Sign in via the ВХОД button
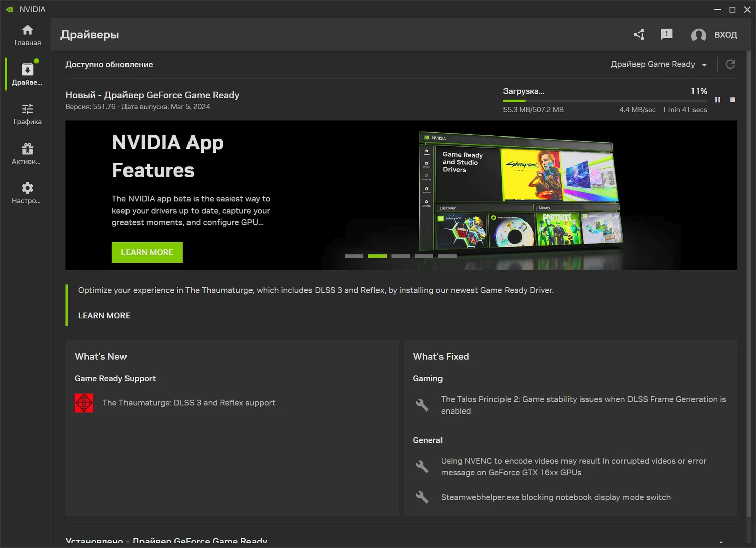 [x=714, y=35]
